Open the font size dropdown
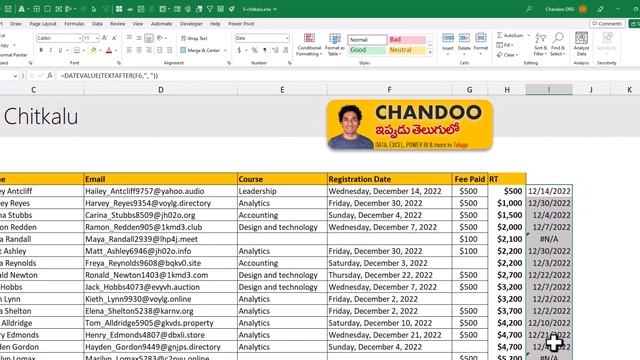This screenshot has height=360, width=640. pos(97,38)
